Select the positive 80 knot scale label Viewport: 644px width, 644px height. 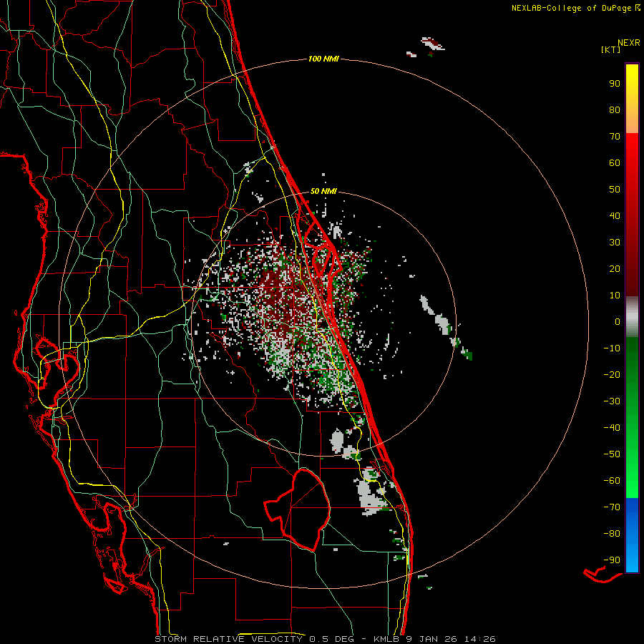615,109
